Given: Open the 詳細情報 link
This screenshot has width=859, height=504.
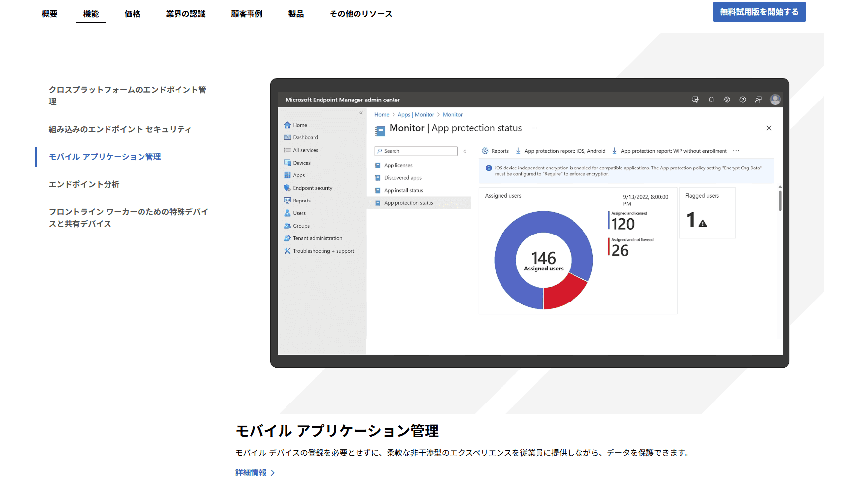Looking at the screenshot, I should coord(251,472).
